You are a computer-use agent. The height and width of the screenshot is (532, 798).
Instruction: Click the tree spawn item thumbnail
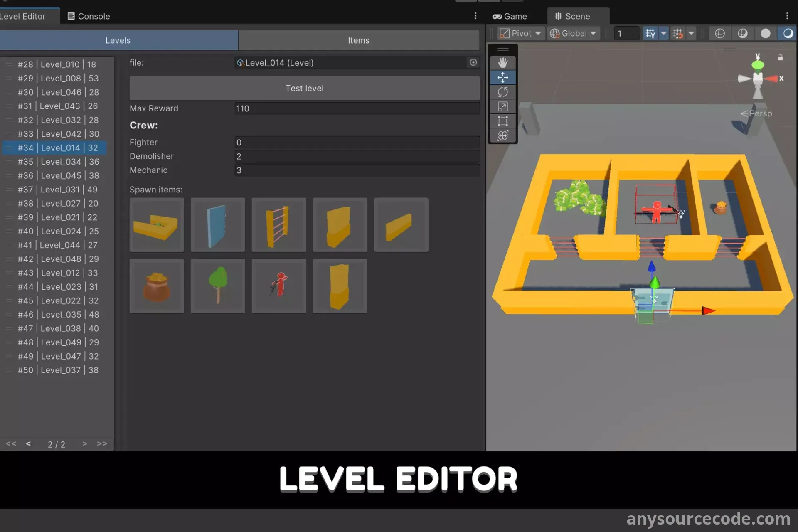[218, 286]
